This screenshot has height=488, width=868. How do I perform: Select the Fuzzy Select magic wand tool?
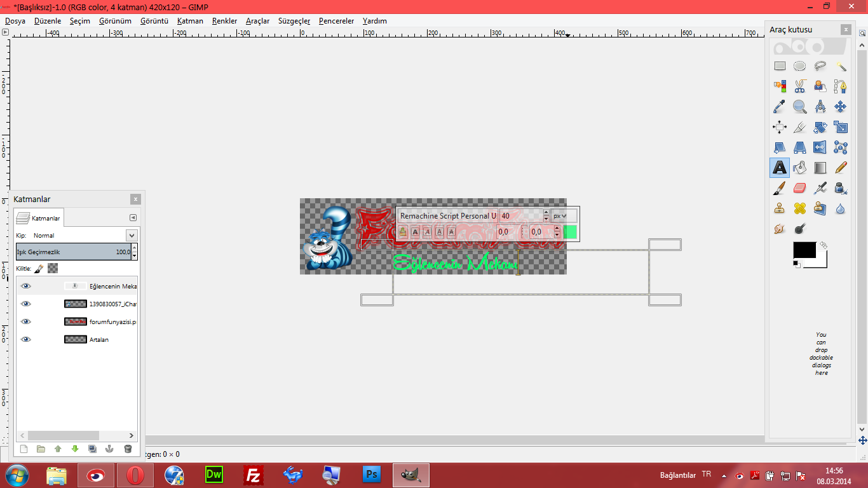pos(841,66)
